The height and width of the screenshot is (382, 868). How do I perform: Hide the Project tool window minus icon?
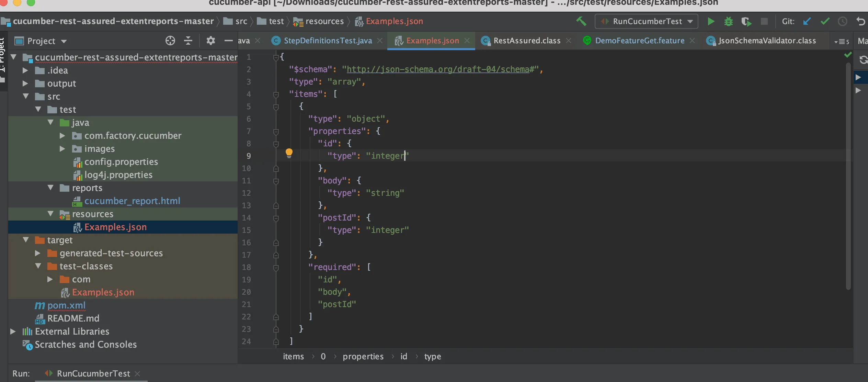coord(228,41)
